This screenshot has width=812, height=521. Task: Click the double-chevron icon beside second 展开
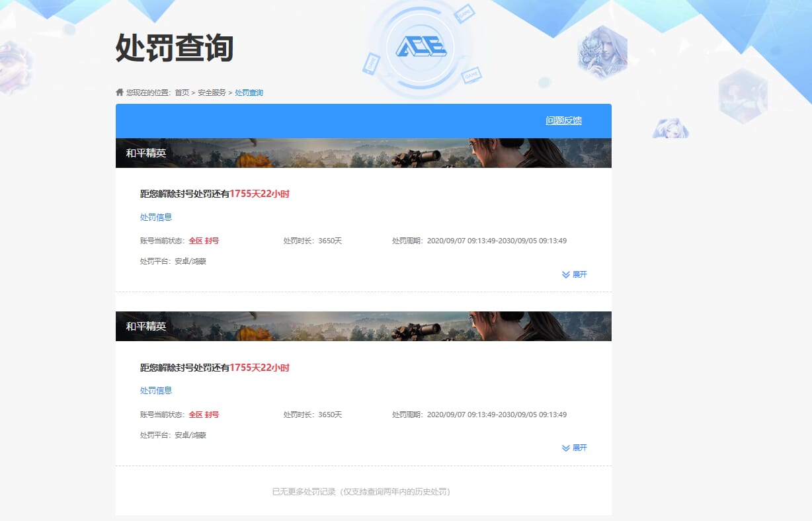[x=565, y=448]
